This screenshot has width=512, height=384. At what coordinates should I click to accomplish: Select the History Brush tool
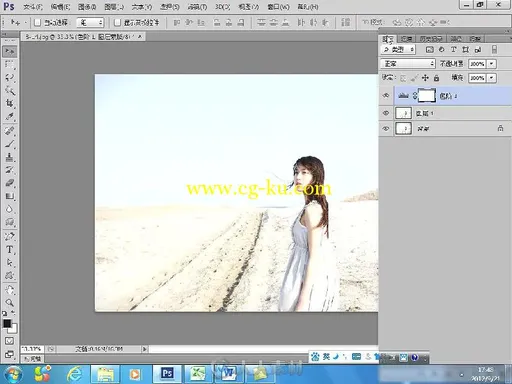10,170
